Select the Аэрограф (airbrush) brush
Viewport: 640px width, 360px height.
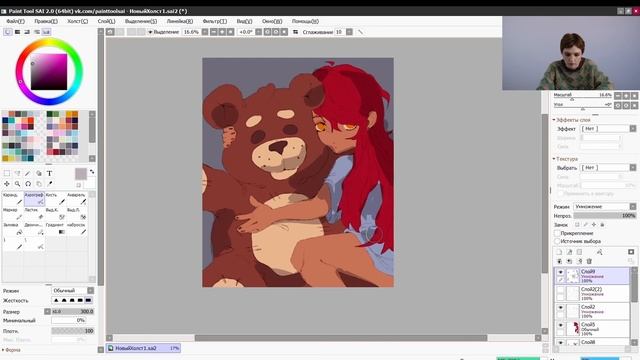click(x=34, y=199)
